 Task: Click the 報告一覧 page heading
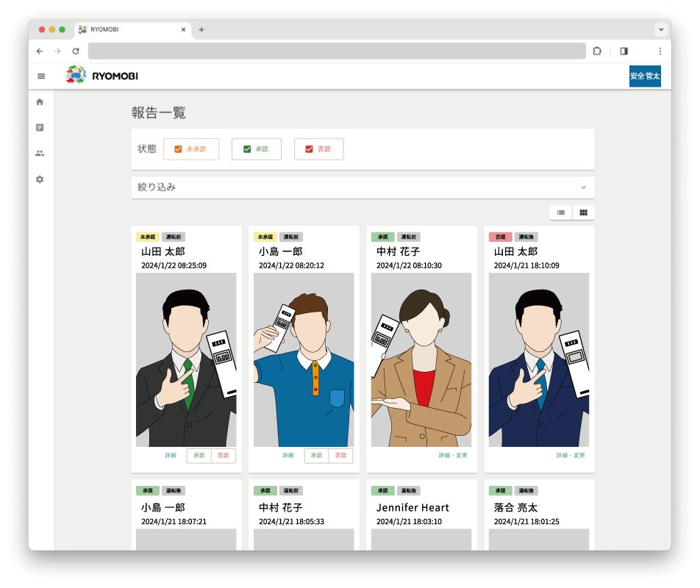[x=159, y=112]
